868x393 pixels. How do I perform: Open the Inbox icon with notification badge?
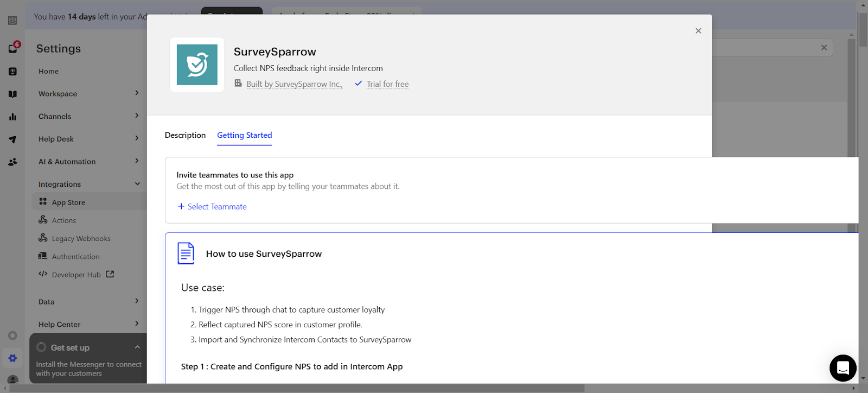13,48
